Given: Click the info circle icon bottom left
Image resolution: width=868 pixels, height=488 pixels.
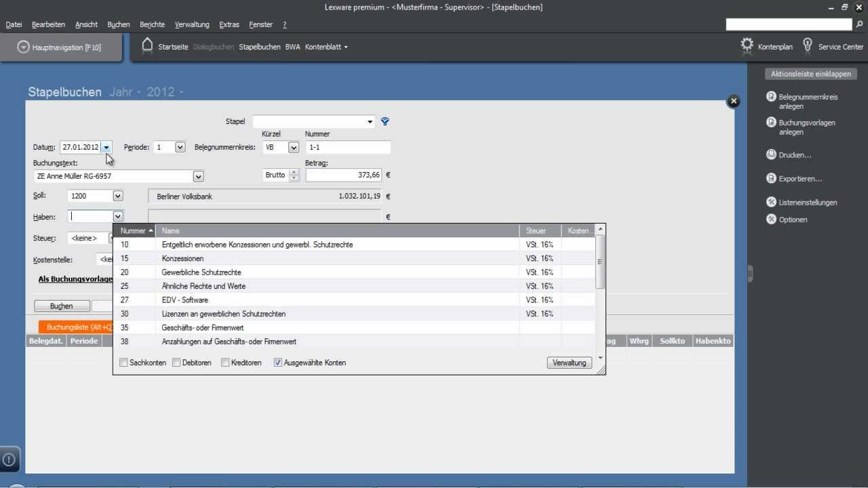Looking at the screenshot, I should pyautogui.click(x=9, y=459).
